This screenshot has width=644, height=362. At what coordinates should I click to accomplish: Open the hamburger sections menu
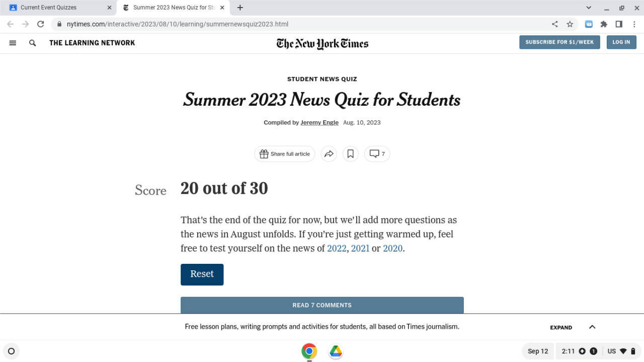tap(13, 43)
